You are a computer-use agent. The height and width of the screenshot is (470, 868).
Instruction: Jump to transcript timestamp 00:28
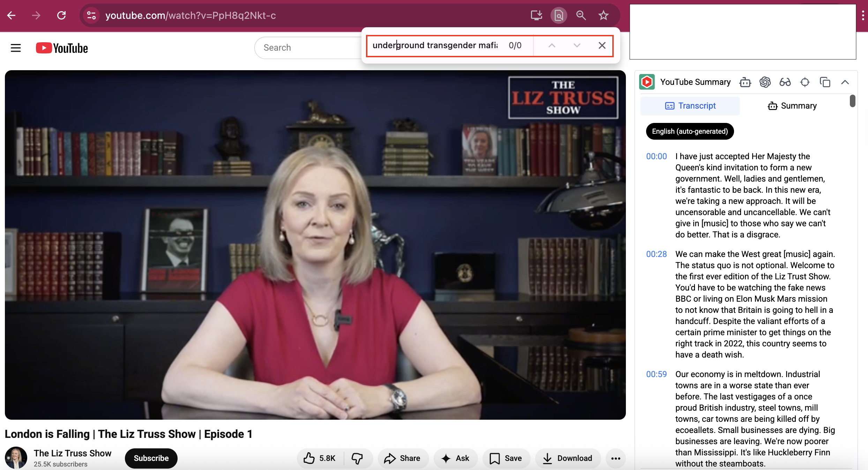[656, 254]
